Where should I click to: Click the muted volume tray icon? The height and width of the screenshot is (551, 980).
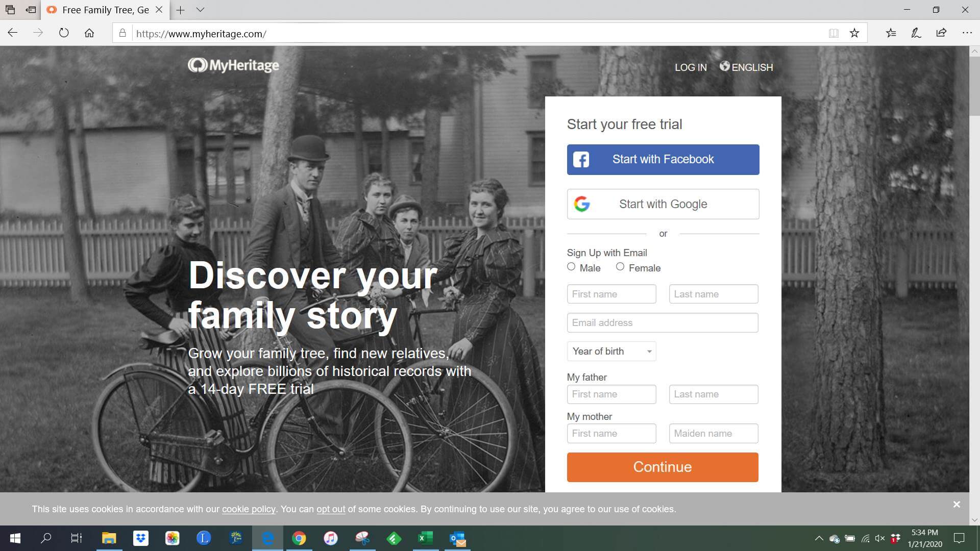click(880, 538)
